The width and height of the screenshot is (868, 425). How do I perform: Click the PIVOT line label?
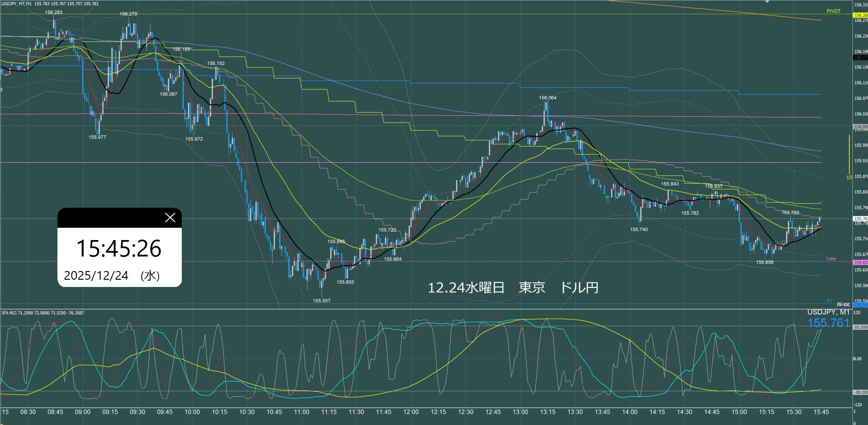(833, 11)
